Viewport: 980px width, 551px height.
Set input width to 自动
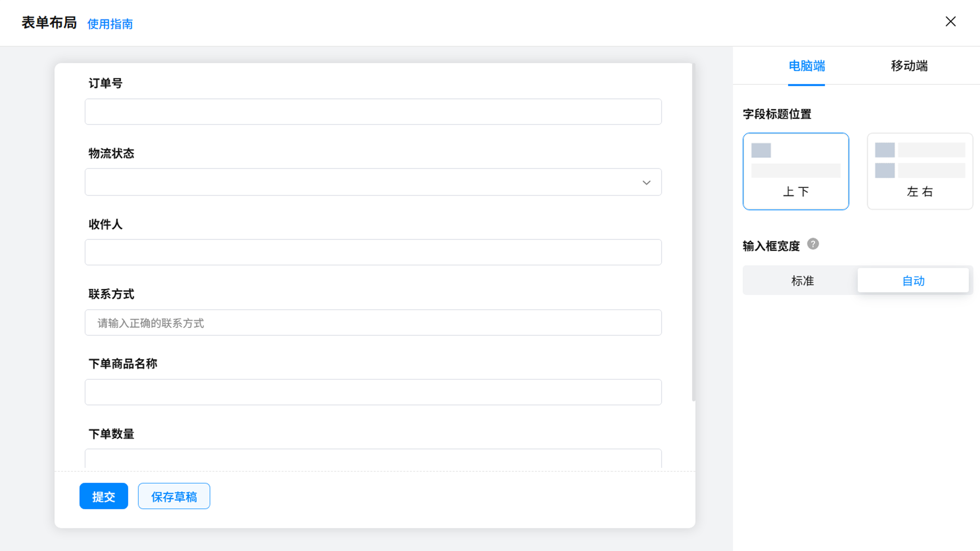pyautogui.click(x=913, y=281)
